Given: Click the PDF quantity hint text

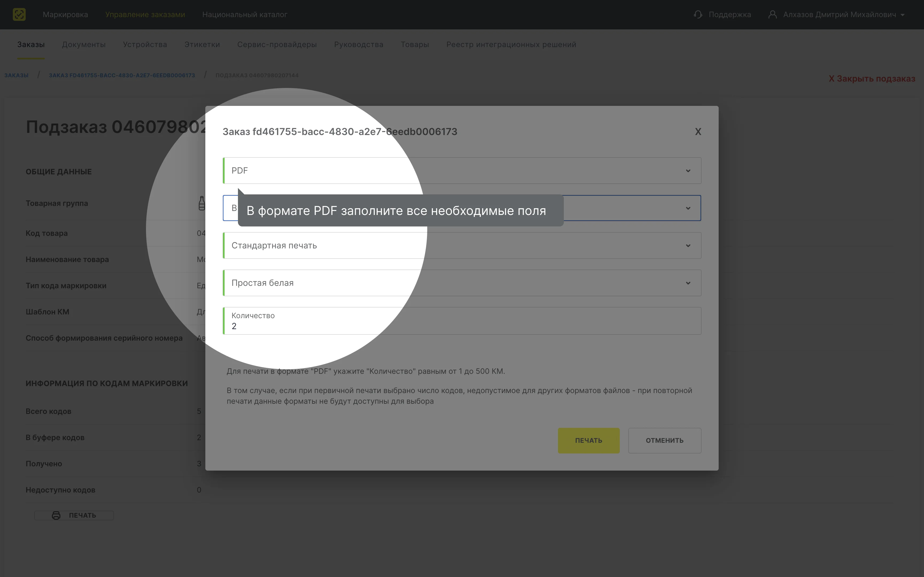Looking at the screenshot, I should (x=365, y=371).
